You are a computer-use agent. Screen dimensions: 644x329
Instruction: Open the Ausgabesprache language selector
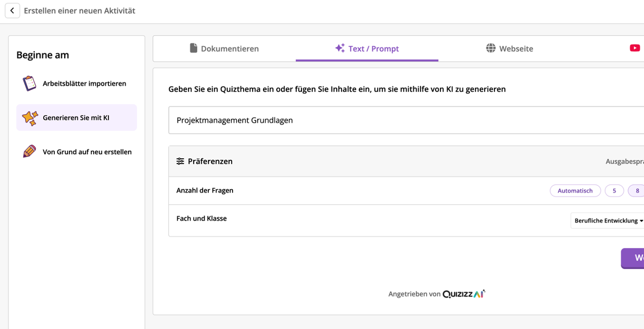[625, 162]
